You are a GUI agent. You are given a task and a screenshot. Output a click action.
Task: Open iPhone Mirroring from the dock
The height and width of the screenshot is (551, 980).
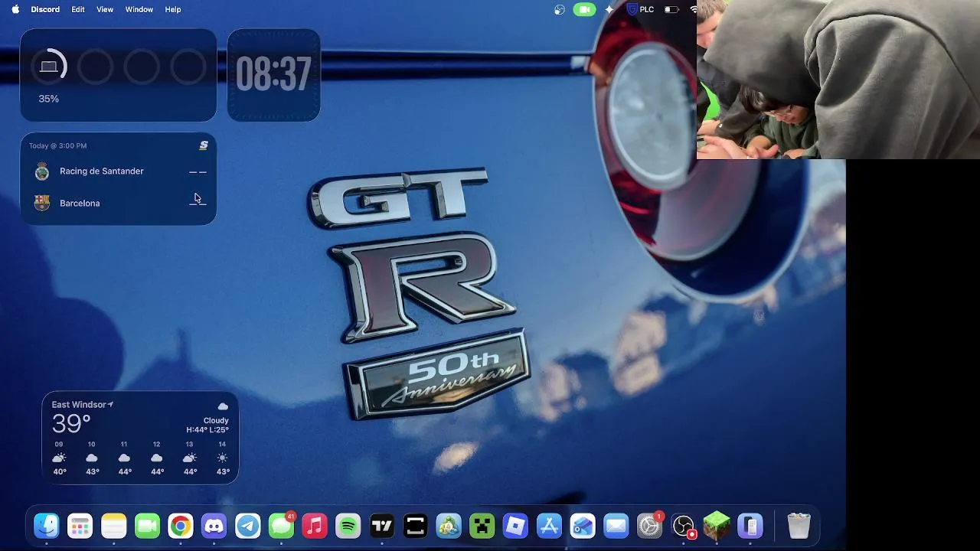(750, 526)
